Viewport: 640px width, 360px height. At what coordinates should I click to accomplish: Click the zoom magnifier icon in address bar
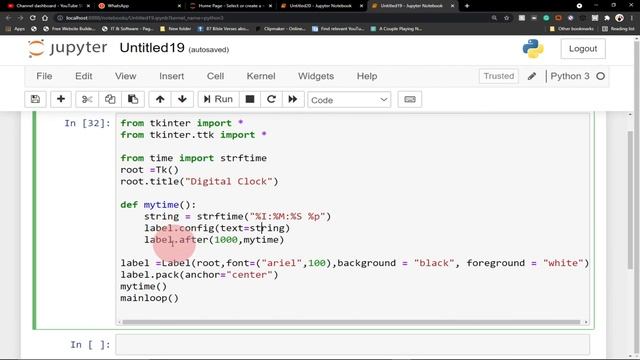click(494, 18)
